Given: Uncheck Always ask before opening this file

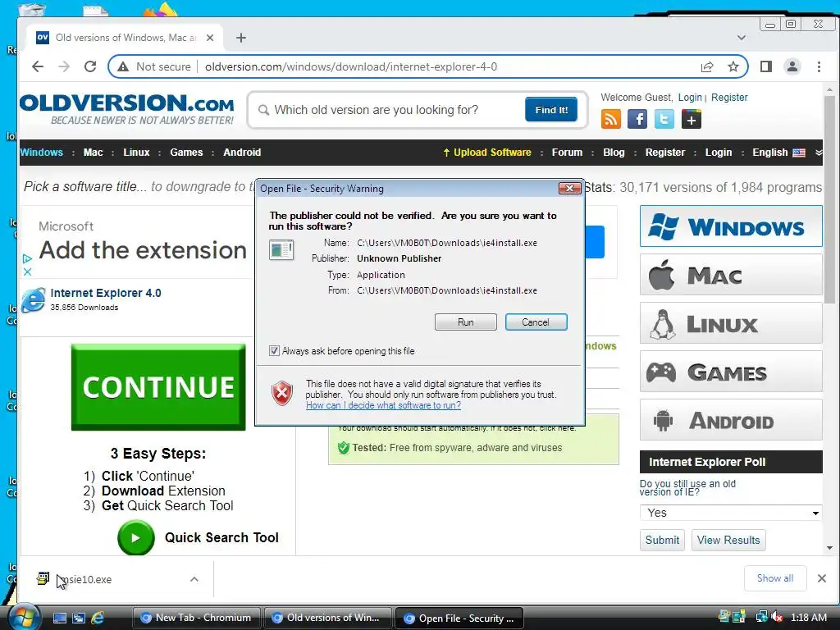Looking at the screenshot, I should coord(274,351).
